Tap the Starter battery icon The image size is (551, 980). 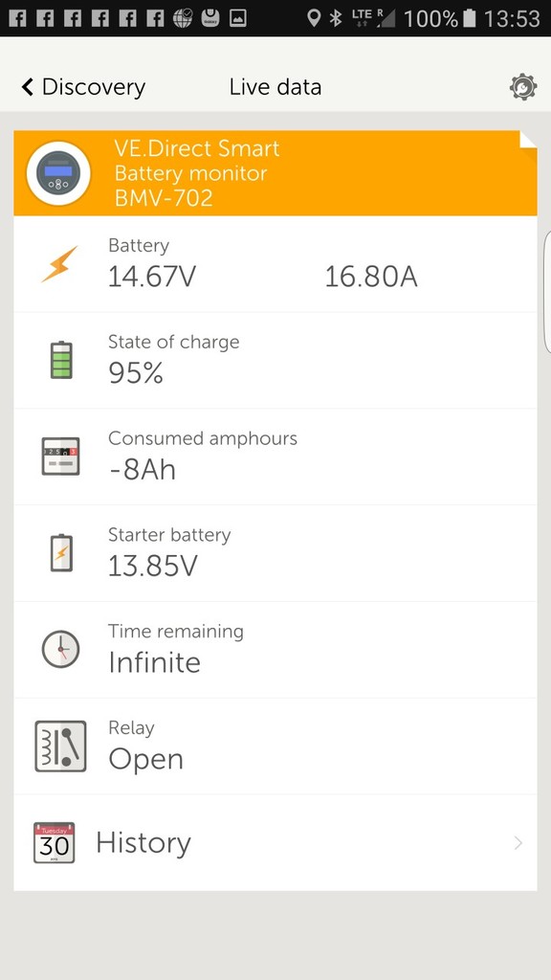pyautogui.click(x=61, y=553)
